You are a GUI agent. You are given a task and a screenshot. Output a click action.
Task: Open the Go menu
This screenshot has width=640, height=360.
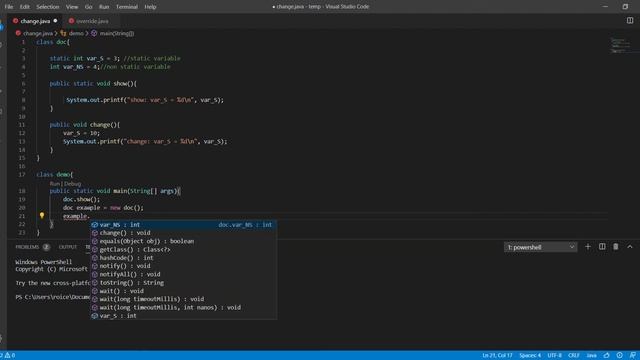89,7
